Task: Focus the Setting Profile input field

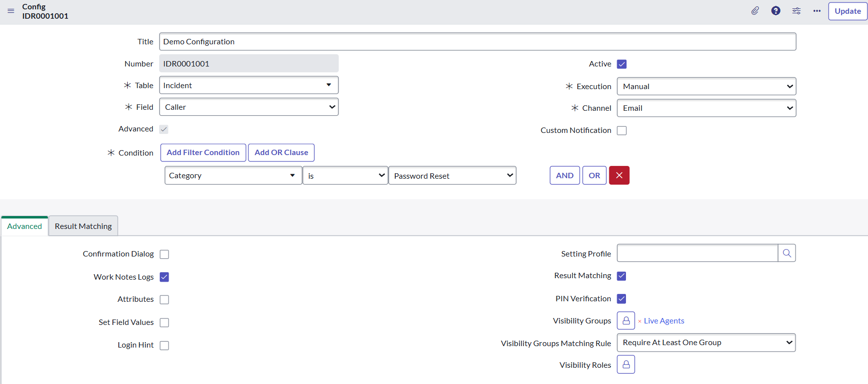Action: pos(697,253)
